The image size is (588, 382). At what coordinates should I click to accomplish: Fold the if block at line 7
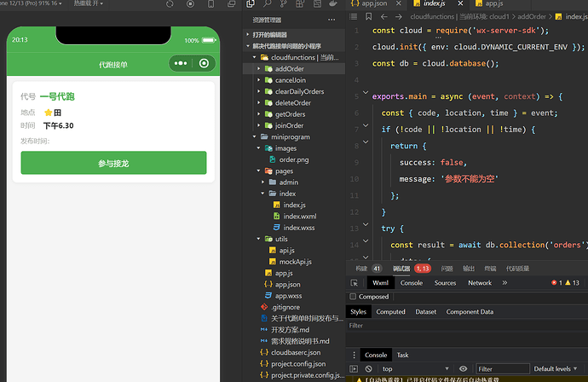(366, 125)
